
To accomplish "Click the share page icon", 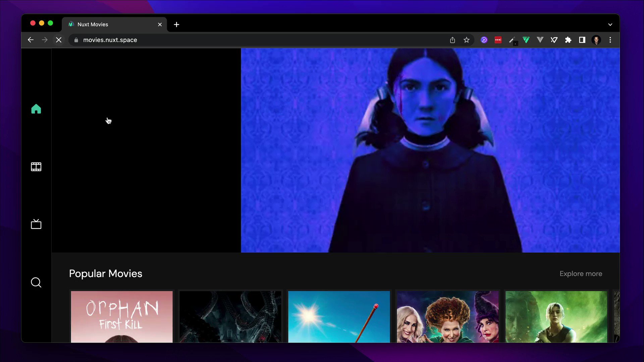I will (x=452, y=40).
